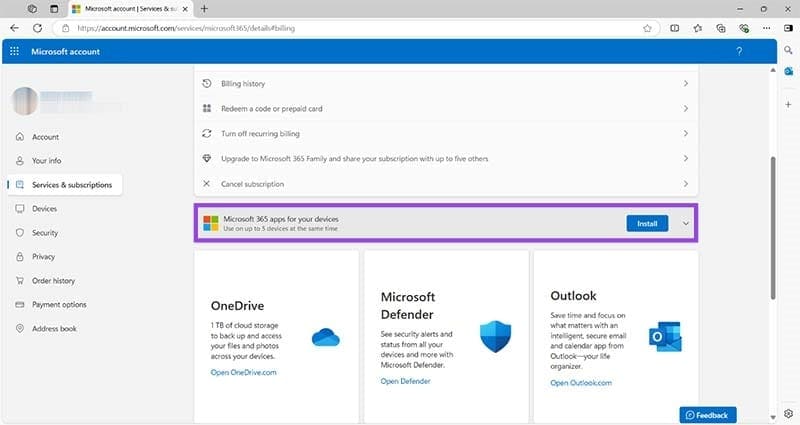Reload the page with refresh icon

click(x=37, y=28)
